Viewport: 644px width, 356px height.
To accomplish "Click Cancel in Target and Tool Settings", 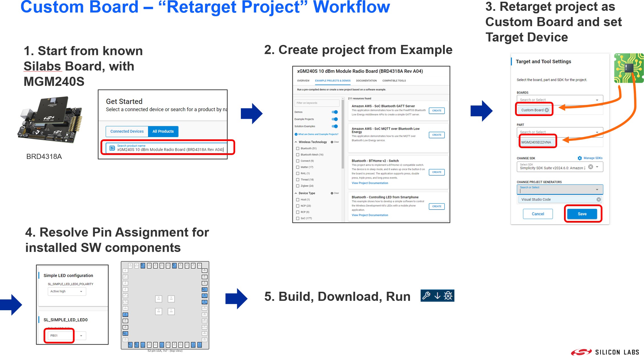I will point(538,214).
